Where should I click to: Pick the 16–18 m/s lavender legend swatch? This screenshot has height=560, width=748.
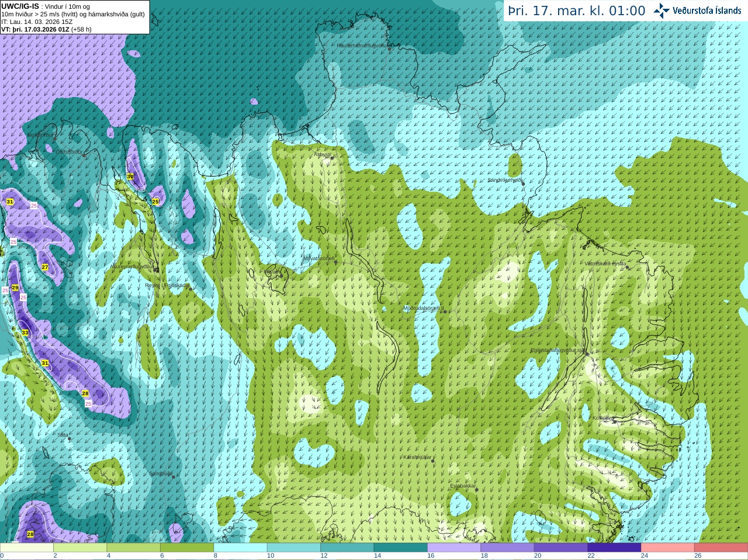454,548
